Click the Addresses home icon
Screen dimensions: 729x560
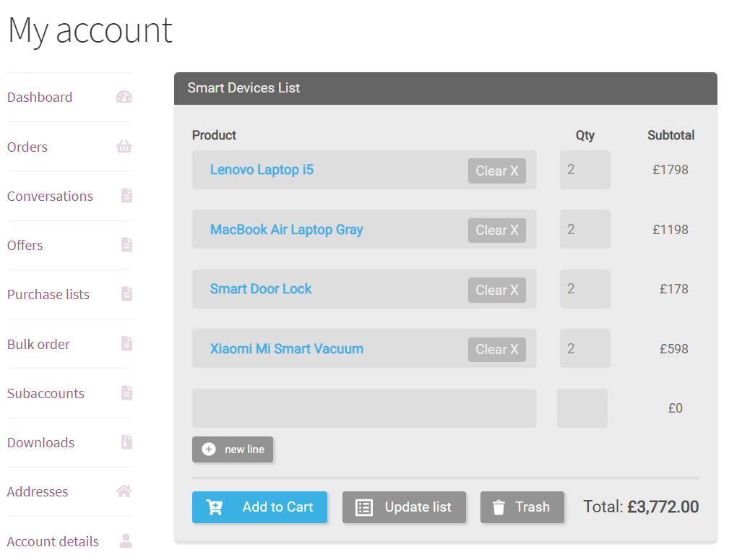[x=124, y=491]
